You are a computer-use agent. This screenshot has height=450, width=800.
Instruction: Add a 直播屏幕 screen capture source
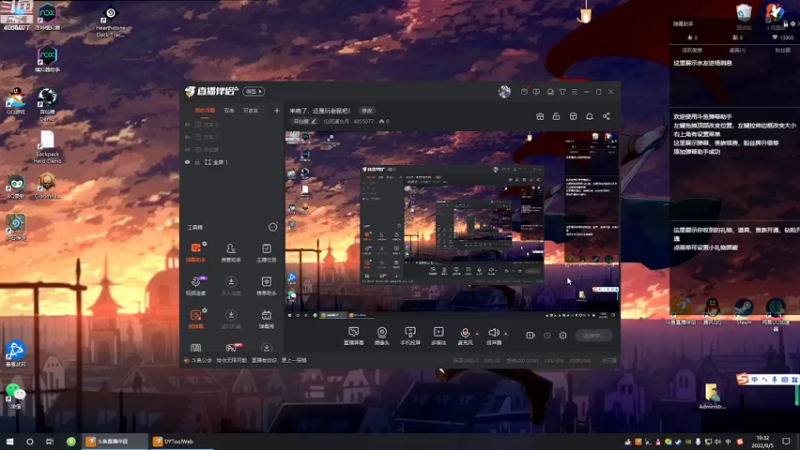[354, 336]
